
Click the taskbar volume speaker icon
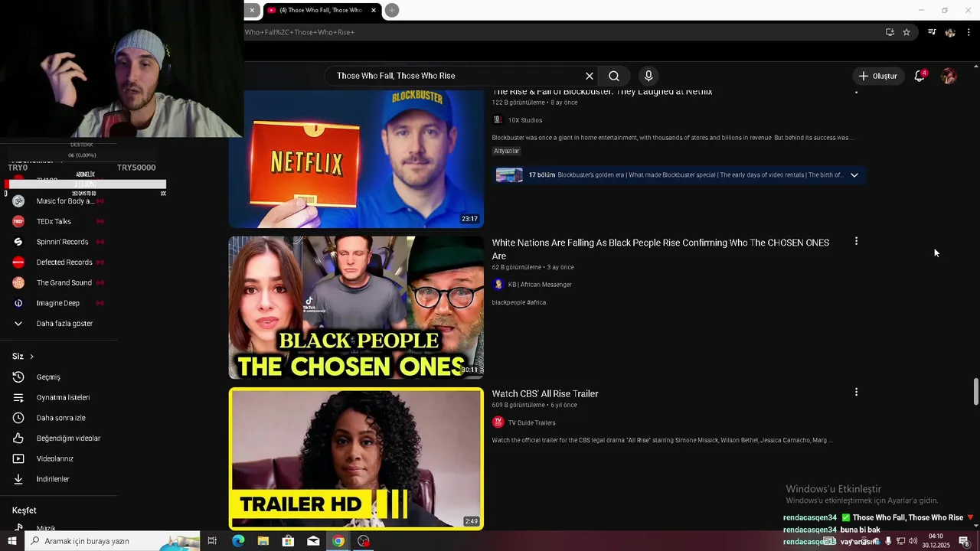tap(913, 541)
